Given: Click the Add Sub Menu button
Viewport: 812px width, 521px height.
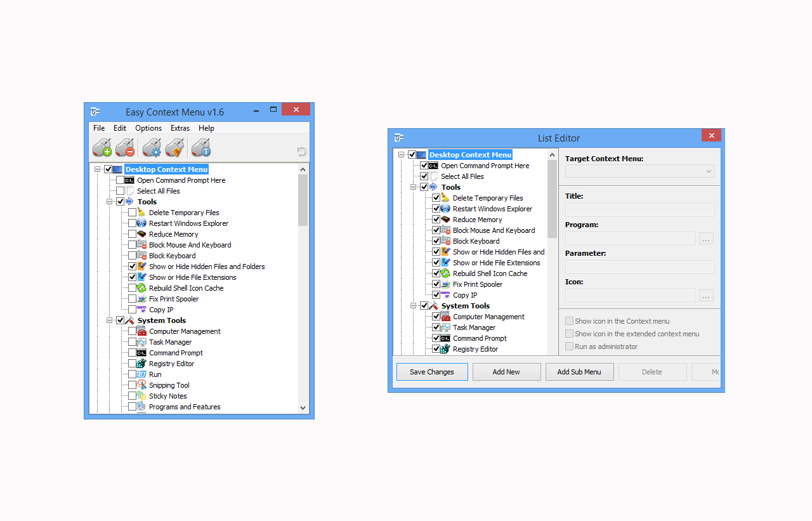Looking at the screenshot, I should click(579, 372).
